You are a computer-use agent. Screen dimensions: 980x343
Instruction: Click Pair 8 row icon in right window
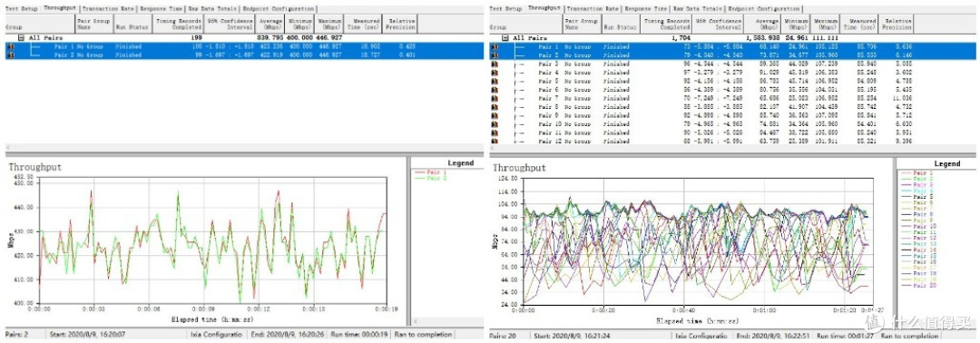point(495,107)
